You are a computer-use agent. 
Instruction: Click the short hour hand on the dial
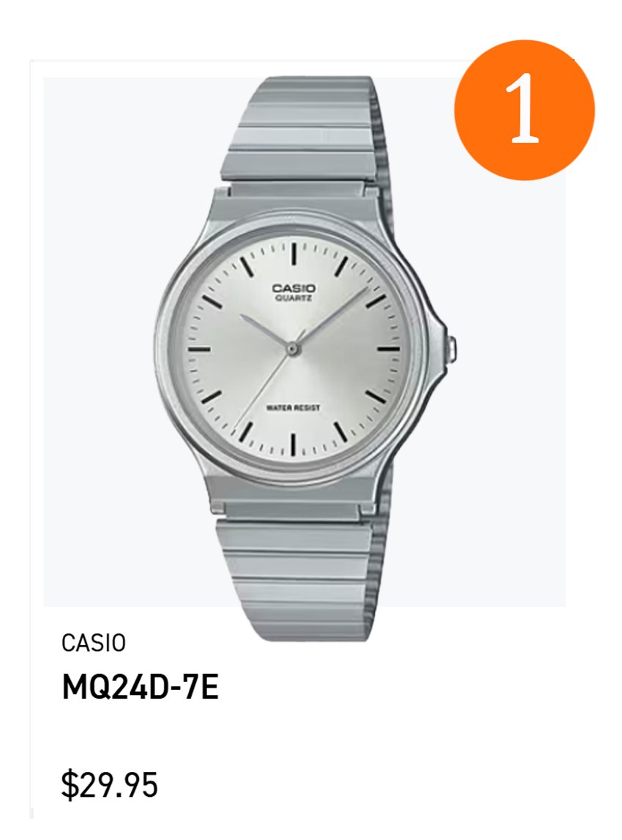[266, 332]
